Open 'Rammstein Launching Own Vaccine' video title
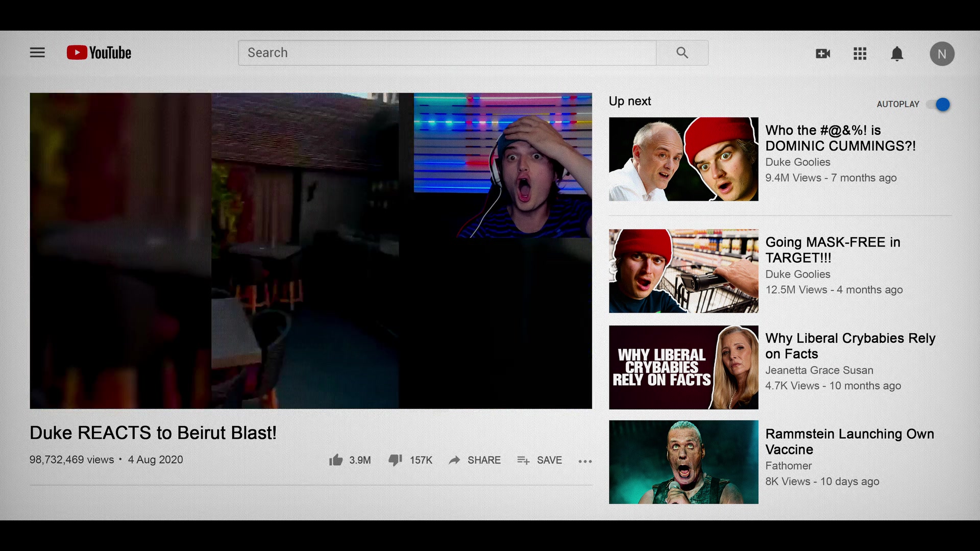This screenshot has height=551, width=980. click(x=850, y=442)
